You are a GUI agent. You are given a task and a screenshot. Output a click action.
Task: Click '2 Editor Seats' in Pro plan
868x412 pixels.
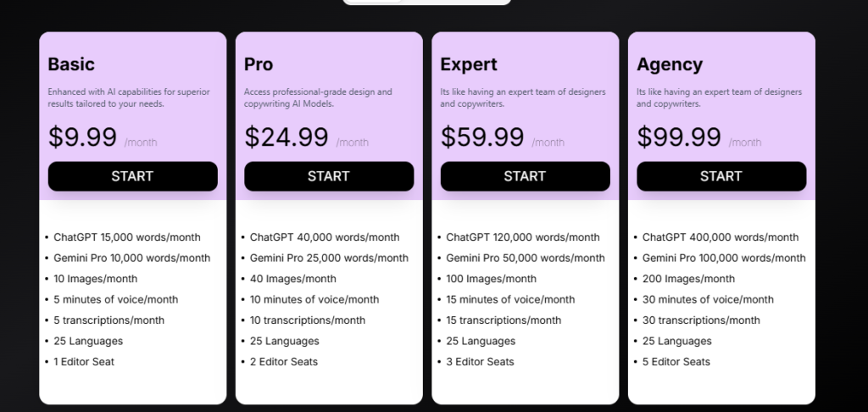(283, 362)
